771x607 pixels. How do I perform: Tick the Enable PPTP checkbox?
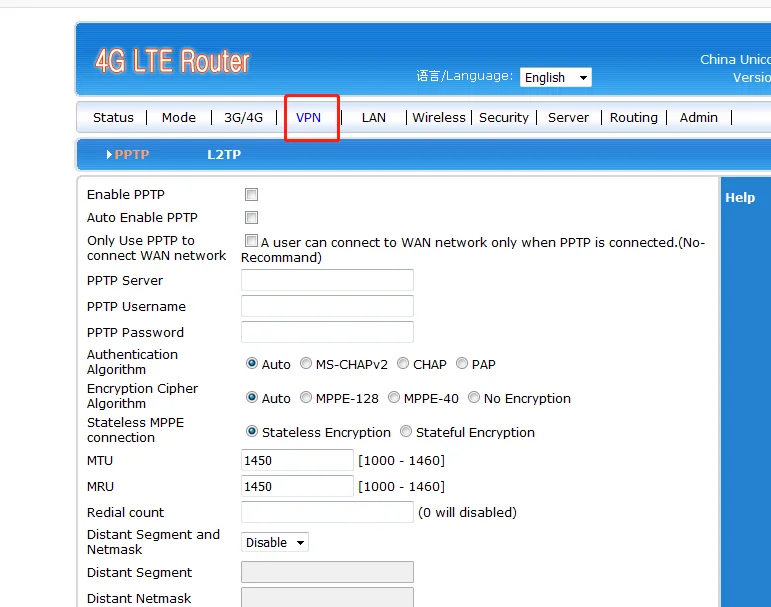point(251,194)
